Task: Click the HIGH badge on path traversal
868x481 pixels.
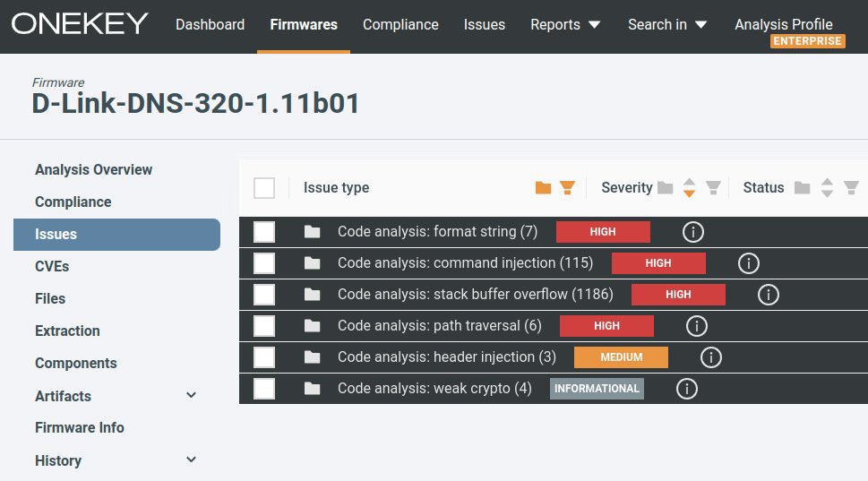Action: point(606,326)
